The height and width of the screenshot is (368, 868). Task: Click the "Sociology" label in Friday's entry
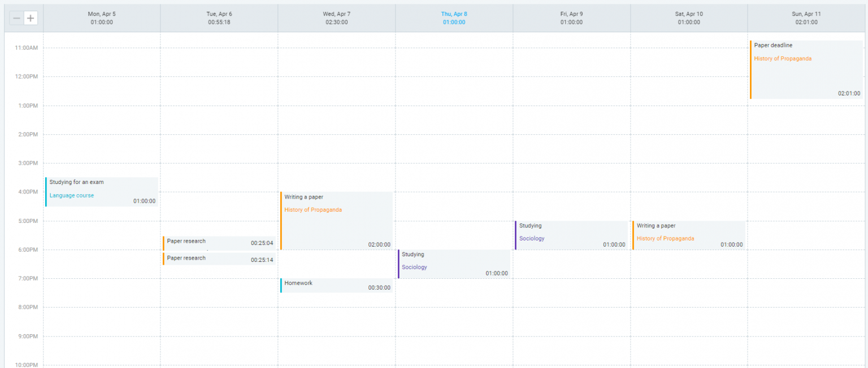(x=531, y=238)
